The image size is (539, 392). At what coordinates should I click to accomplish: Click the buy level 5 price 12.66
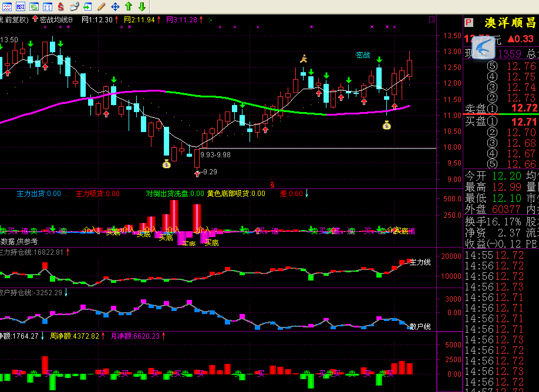521,164
